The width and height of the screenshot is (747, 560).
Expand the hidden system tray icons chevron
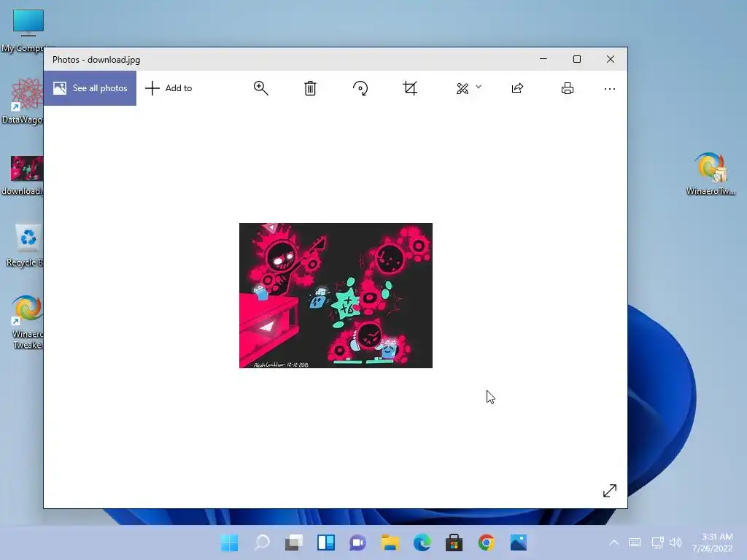pos(614,542)
